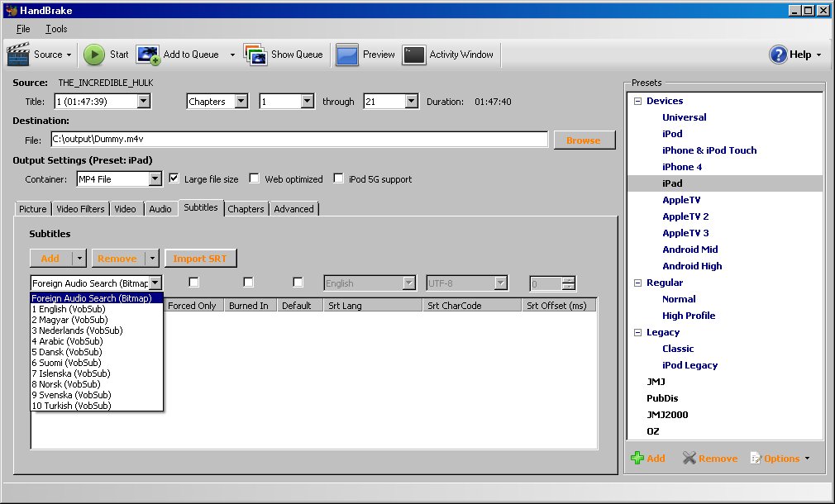835x504 pixels.
Task: Click the destination File path field
Action: coord(298,140)
